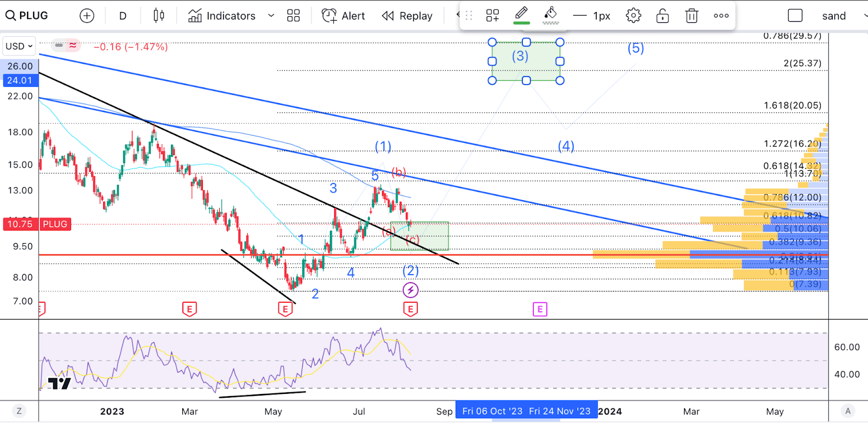Viewport: 868px width, 427px height.
Task: Click the 24.01 highlighted price label
Action: (x=20, y=80)
